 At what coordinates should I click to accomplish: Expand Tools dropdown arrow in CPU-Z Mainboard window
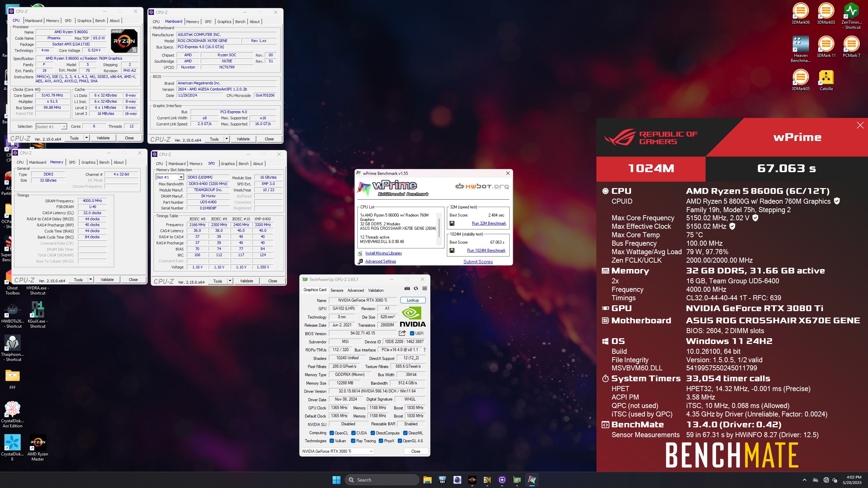(x=226, y=139)
